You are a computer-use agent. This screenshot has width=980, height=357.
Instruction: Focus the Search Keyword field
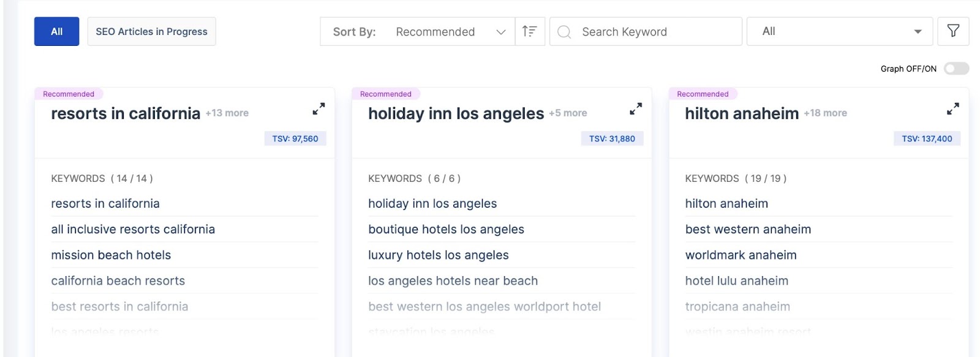pos(646,31)
